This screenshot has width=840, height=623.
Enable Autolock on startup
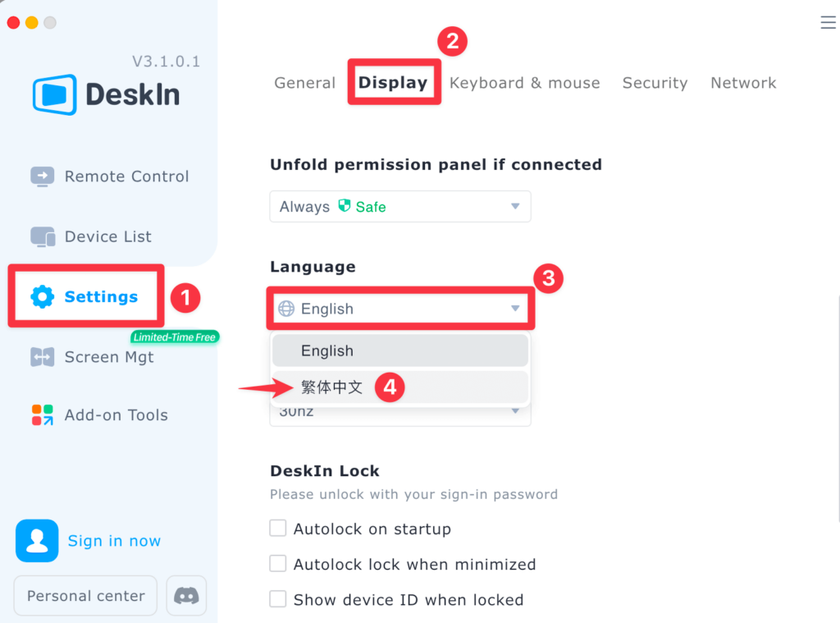coord(278,528)
